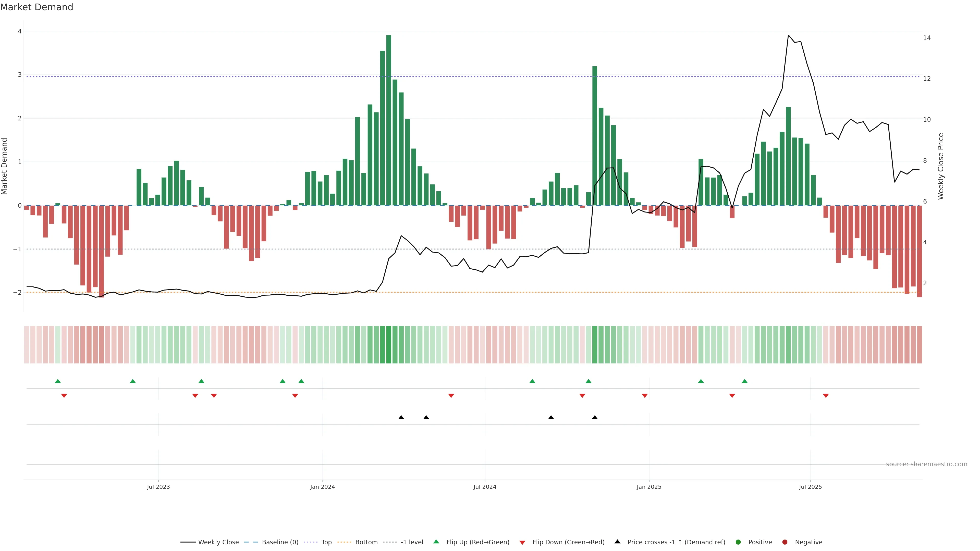Click the last black price-cross triangle marker
The width and height of the screenshot is (980, 551).
pos(595,417)
